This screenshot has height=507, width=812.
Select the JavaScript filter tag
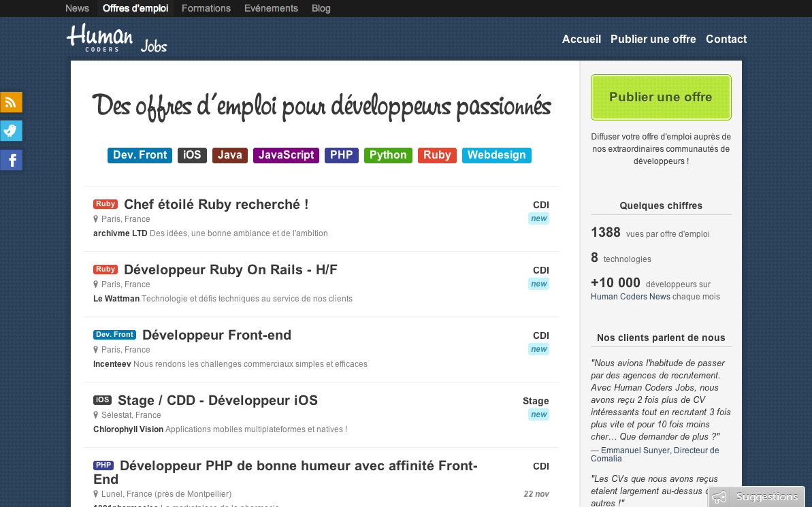click(286, 155)
